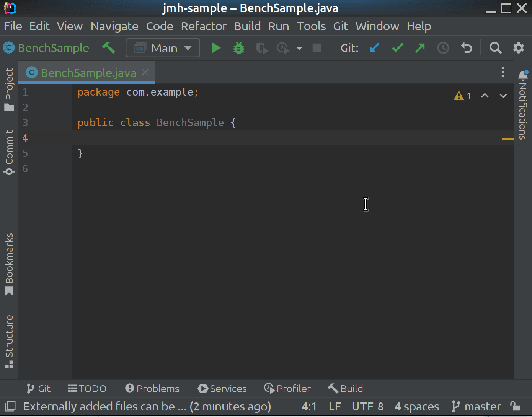Click the yellow warning stripe marker
The height and width of the screenshot is (417, 532).
point(508,139)
